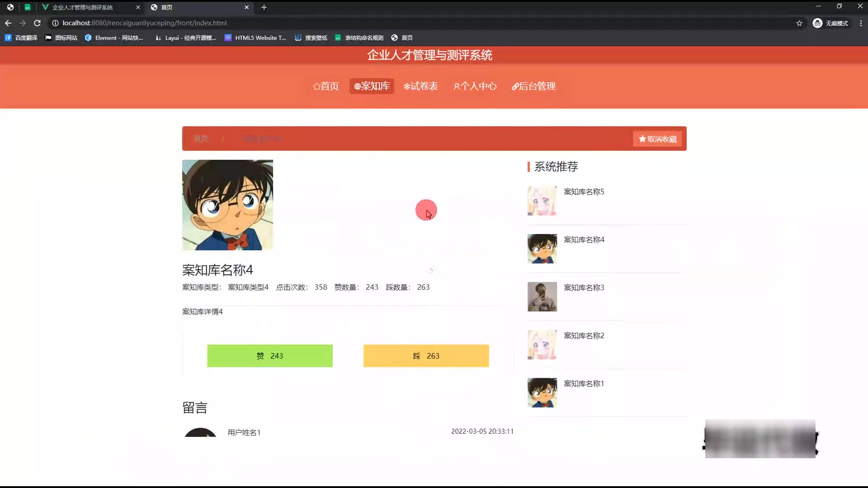This screenshot has width=868, height=488.
Task: Open recommended item 案知库名称1
Action: 584,383
